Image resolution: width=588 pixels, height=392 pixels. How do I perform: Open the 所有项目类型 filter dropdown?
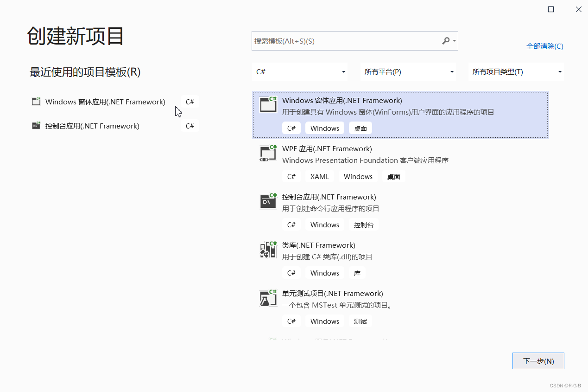[516, 72]
